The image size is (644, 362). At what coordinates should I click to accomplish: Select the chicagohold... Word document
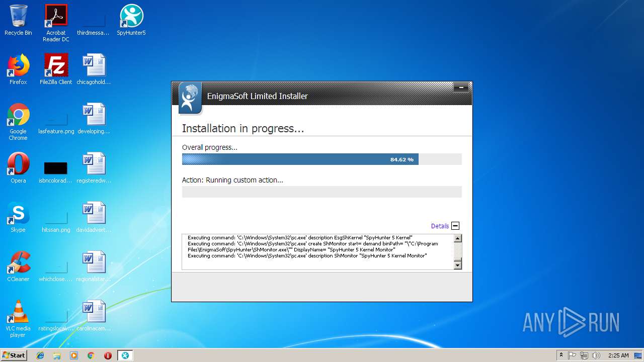click(x=94, y=69)
